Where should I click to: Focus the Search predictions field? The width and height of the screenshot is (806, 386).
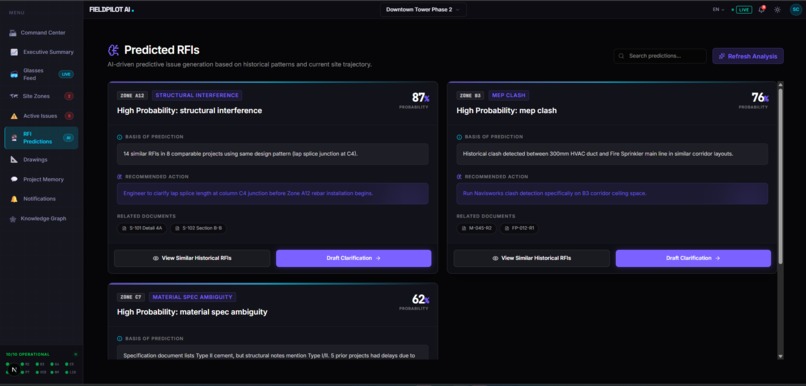click(x=660, y=56)
